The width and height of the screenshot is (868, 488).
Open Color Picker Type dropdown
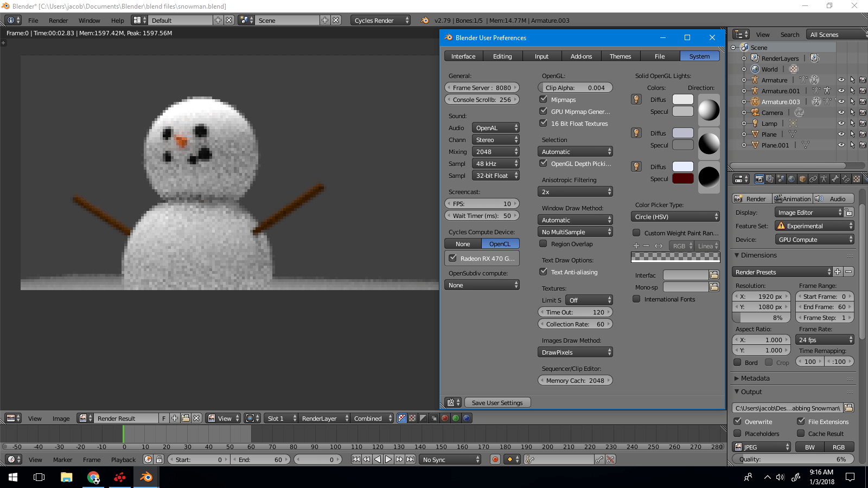tap(675, 217)
